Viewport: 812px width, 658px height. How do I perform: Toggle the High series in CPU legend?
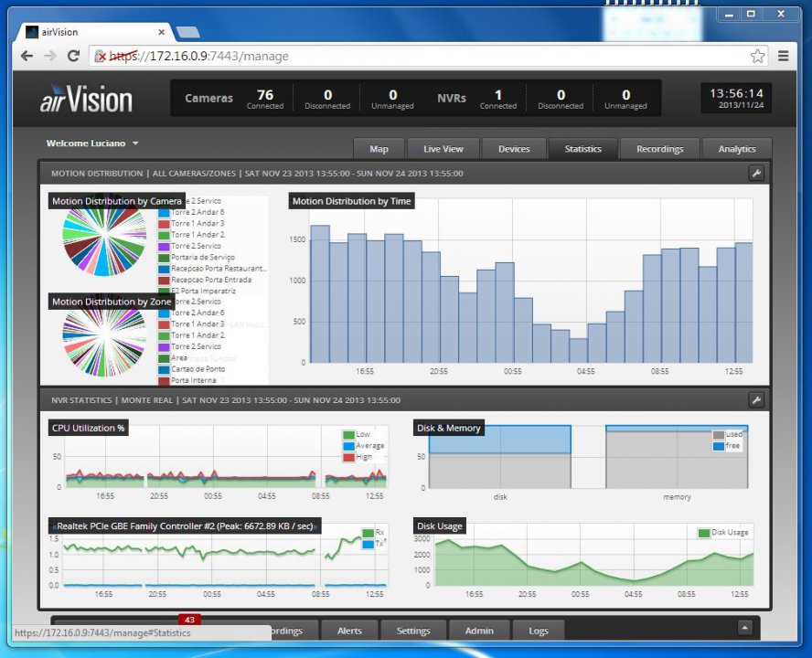348,457
